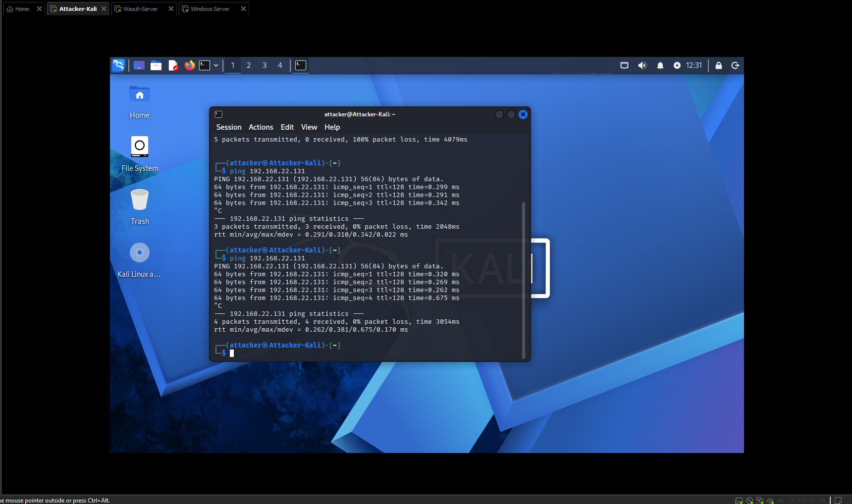Switch to workspace 4
852x504 pixels.
pyautogui.click(x=280, y=65)
